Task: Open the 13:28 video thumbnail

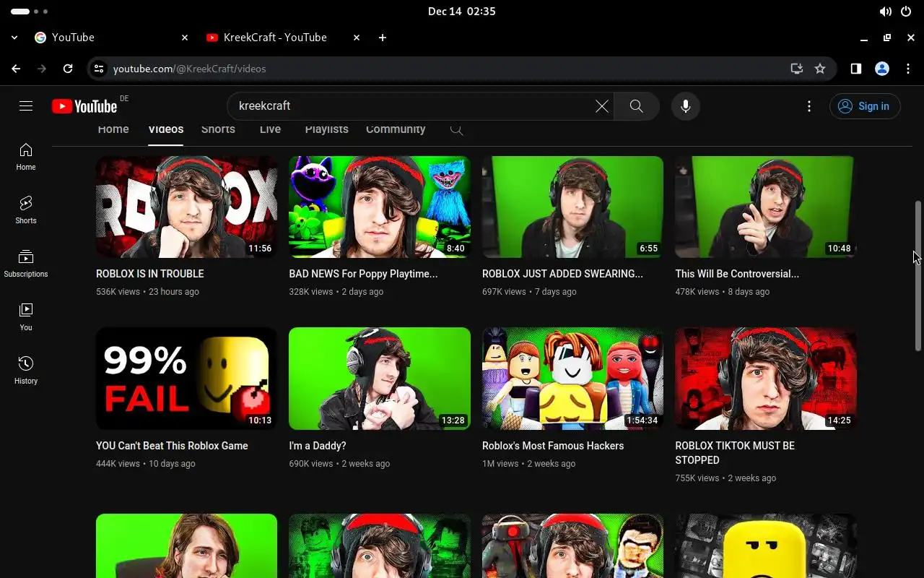Action: (380, 379)
